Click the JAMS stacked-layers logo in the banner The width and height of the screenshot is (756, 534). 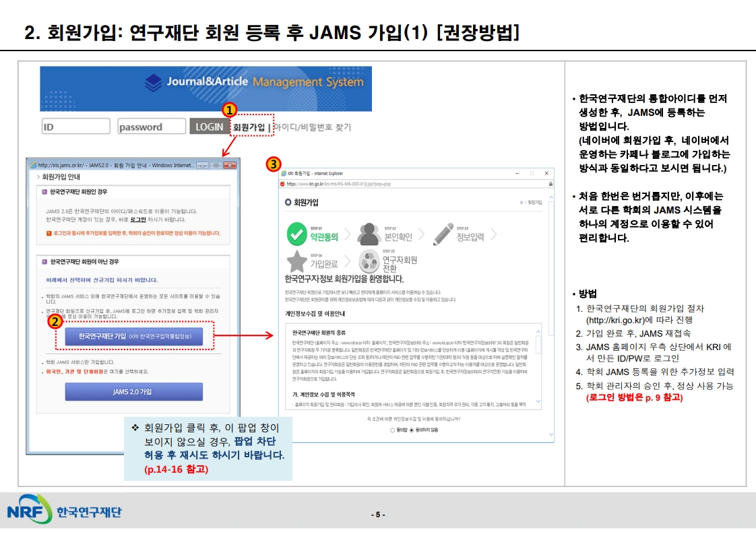[x=154, y=82]
